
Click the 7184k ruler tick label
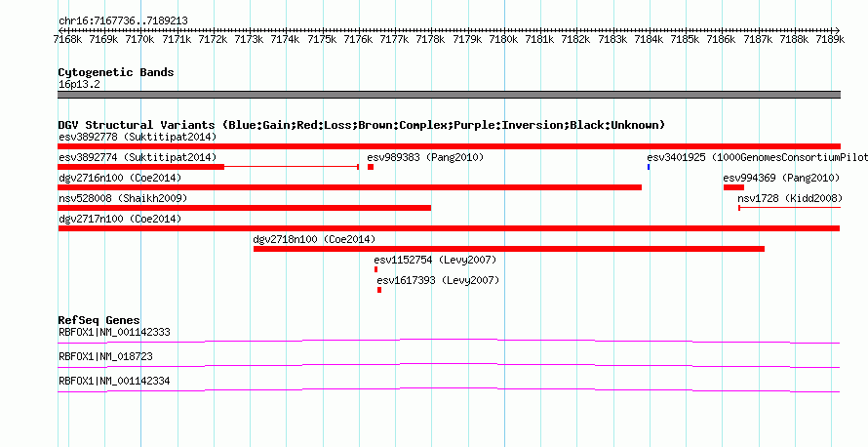[650, 39]
